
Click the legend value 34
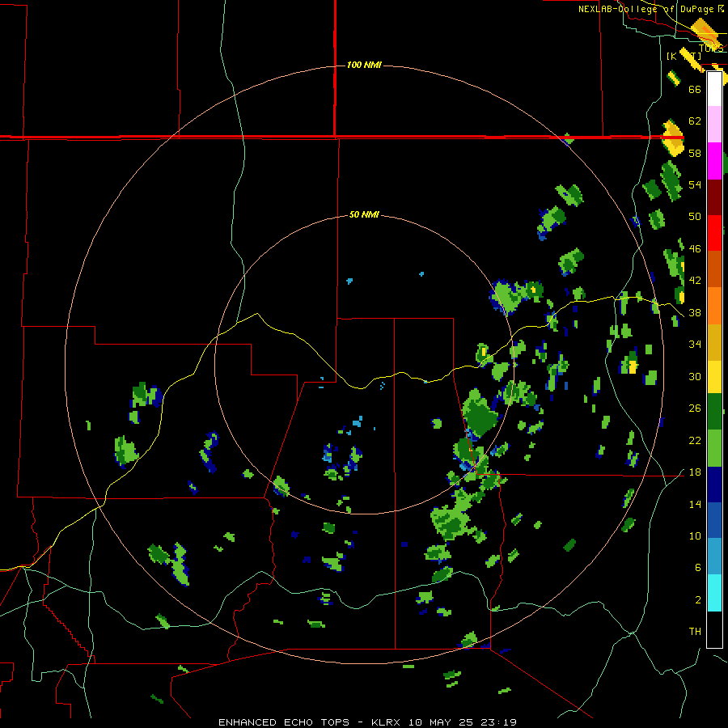[695, 344]
